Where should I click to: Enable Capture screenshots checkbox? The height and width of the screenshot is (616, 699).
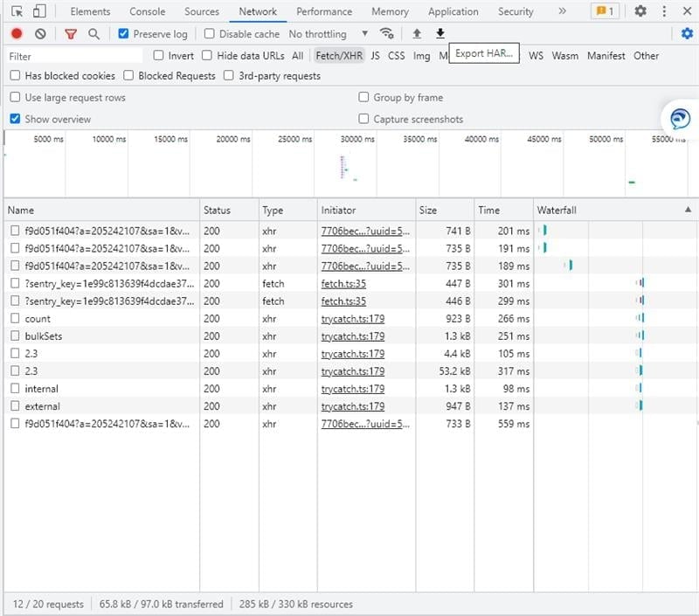pyautogui.click(x=363, y=119)
